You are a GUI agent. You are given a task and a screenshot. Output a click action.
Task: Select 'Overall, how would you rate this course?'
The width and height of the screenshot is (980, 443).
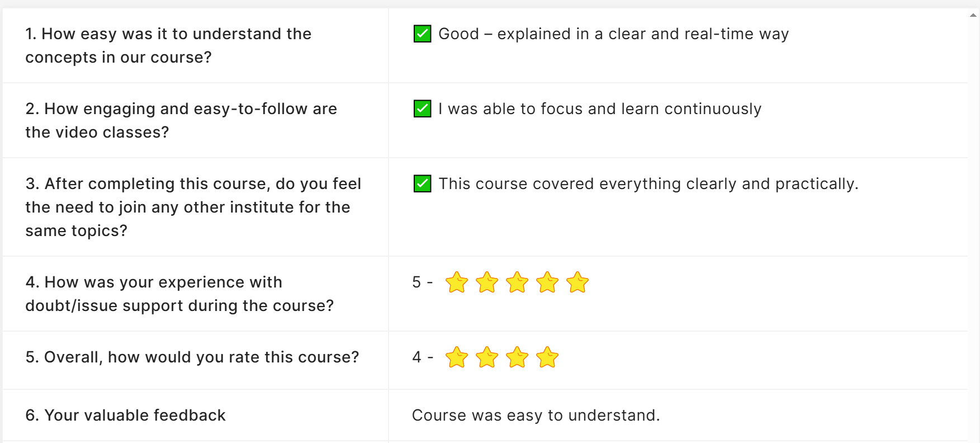(x=192, y=357)
